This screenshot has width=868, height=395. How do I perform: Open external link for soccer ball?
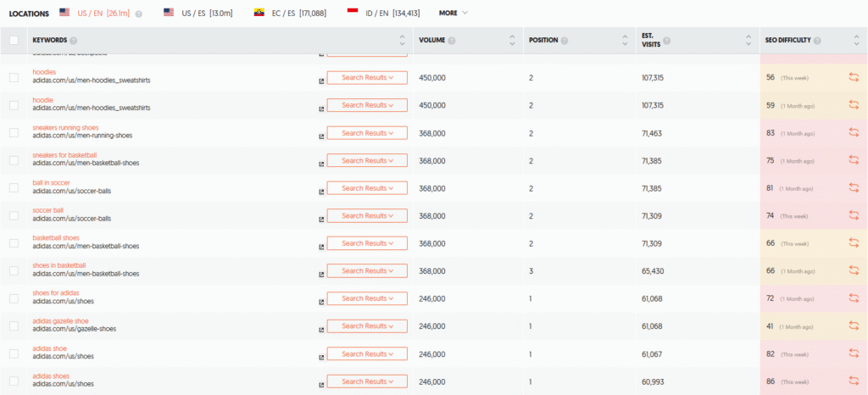pos(321,220)
